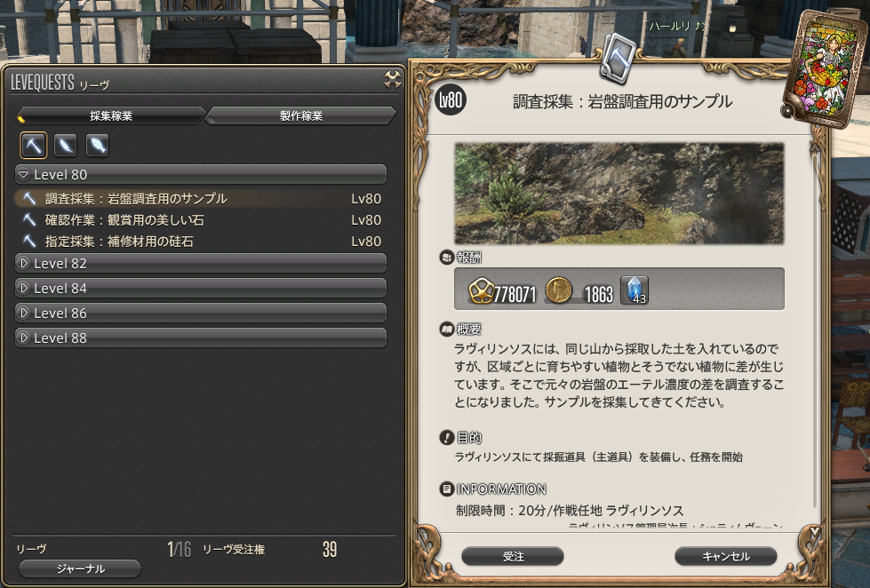Accept the leve with 受注 button
This screenshot has width=870, height=588.
(x=513, y=556)
